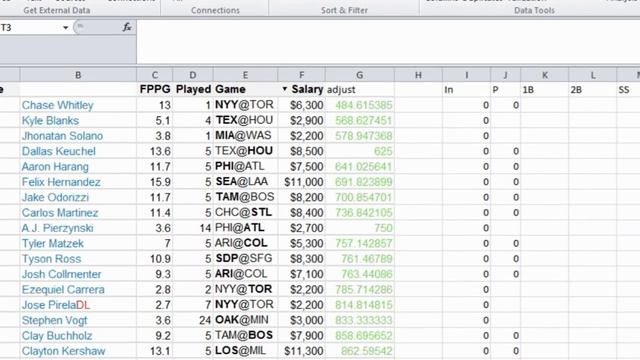Open the Stephen Vogt player link
The height and width of the screenshot is (360, 640).
pos(54,320)
